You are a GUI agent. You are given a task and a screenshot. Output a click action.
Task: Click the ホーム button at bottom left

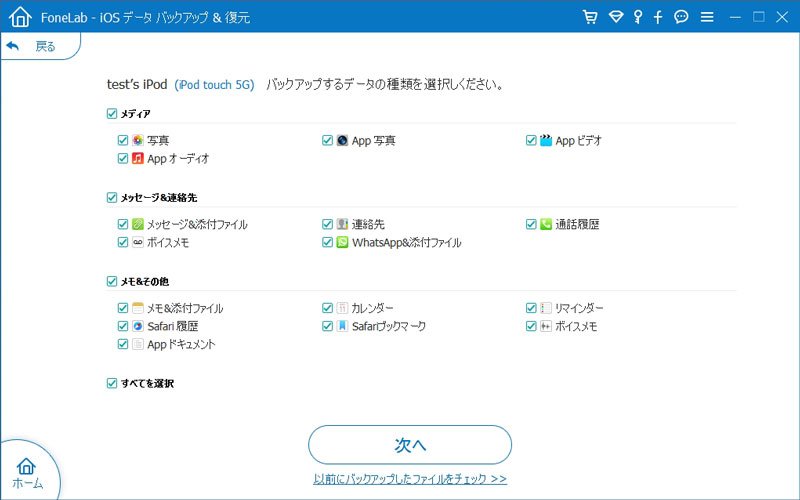pos(28,473)
